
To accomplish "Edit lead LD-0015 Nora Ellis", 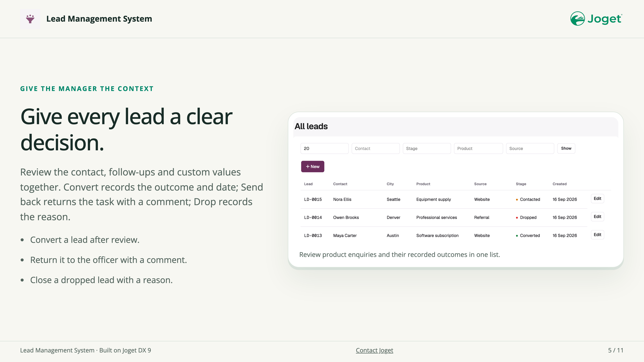I will coord(597,199).
